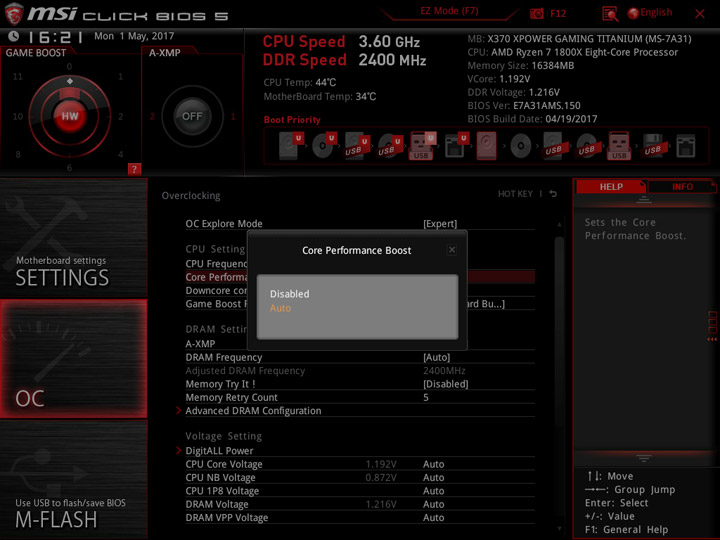720x540 pixels.
Task: Select the legacy USB CD/DVD boot icon
Action: tap(587, 146)
